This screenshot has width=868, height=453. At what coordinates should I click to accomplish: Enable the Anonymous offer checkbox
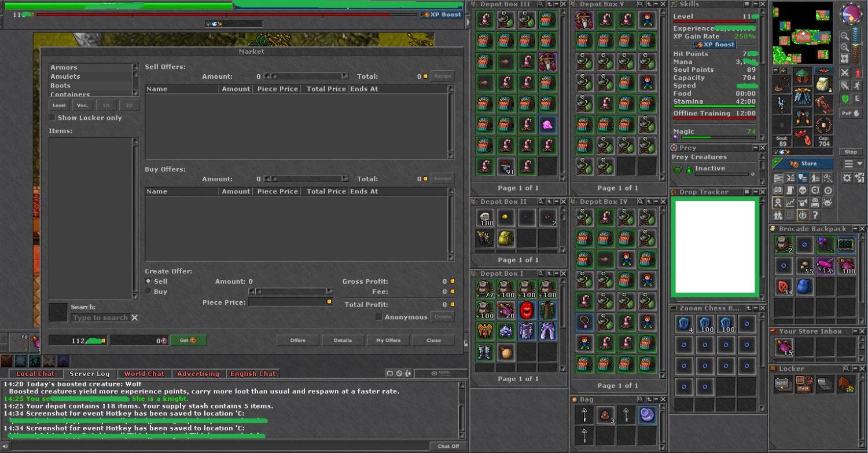[x=379, y=317]
